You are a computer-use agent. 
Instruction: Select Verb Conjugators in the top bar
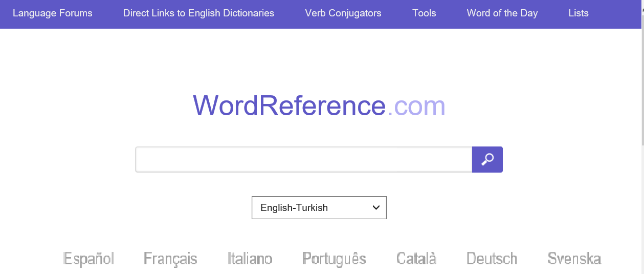point(343,13)
